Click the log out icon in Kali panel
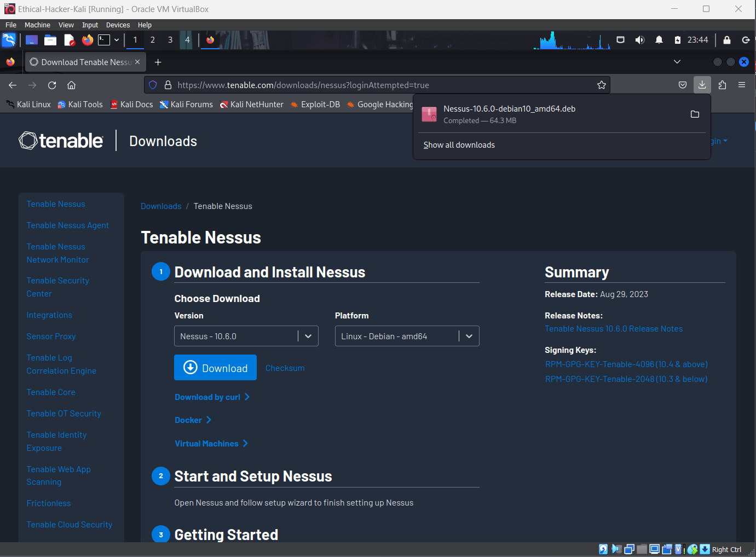This screenshot has width=756, height=557. (x=746, y=40)
